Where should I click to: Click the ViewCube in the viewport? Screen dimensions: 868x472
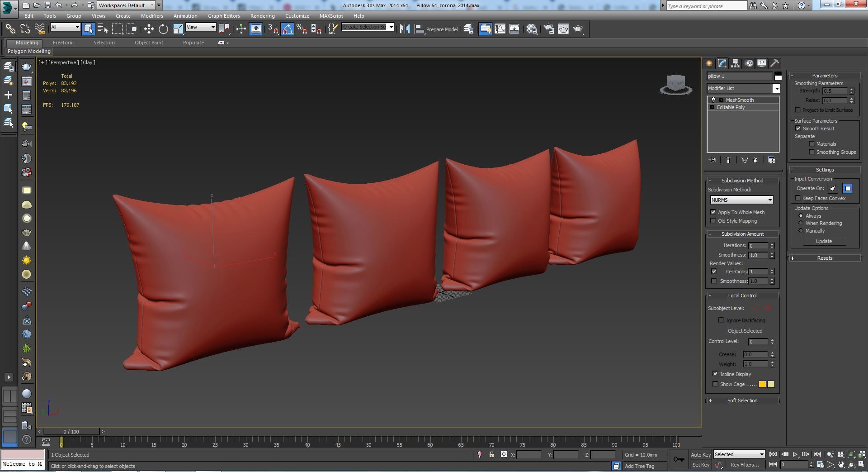676,84
